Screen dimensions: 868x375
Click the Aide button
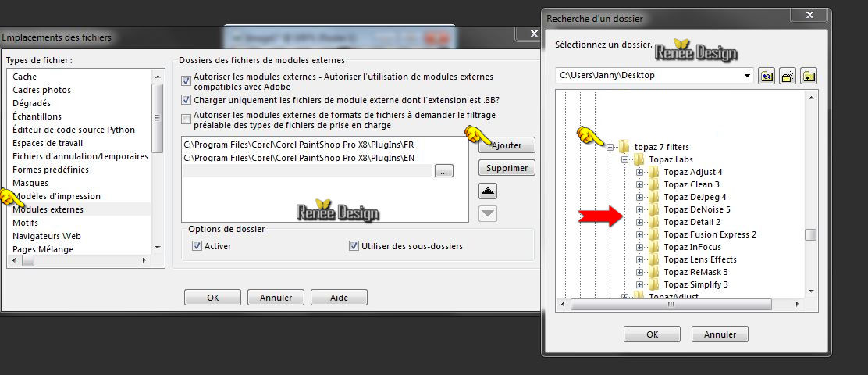click(x=339, y=298)
